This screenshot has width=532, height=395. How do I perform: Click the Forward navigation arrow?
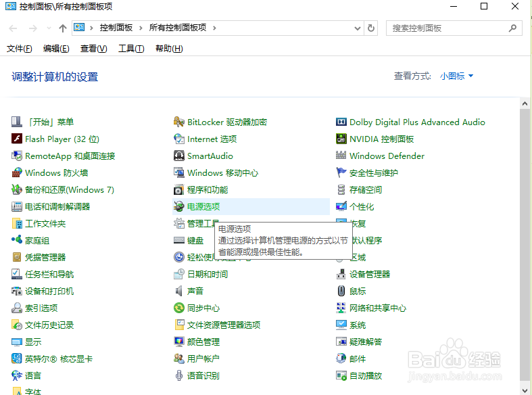coord(33,28)
